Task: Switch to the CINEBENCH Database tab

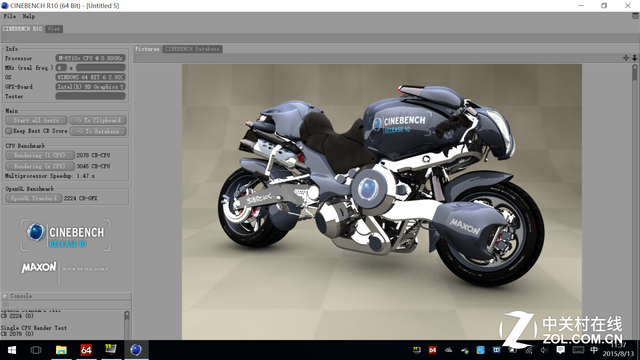Action: coord(192,49)
